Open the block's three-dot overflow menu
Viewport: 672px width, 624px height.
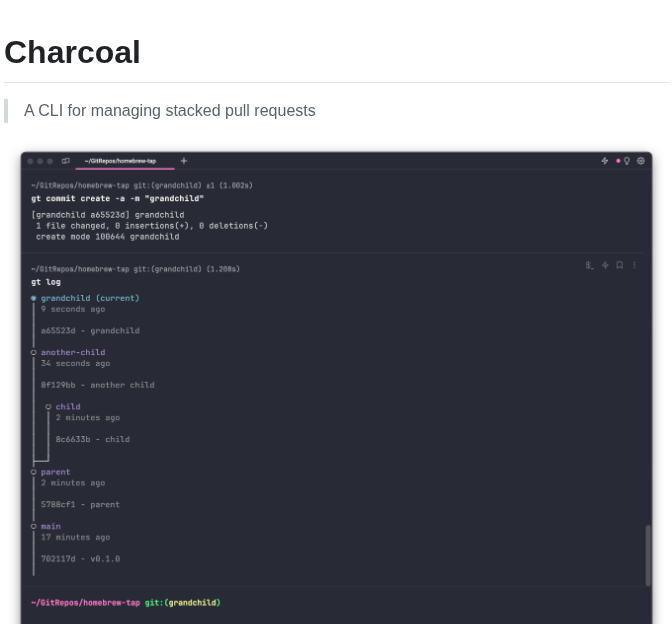pyautogui.click(x=634, y=265)
